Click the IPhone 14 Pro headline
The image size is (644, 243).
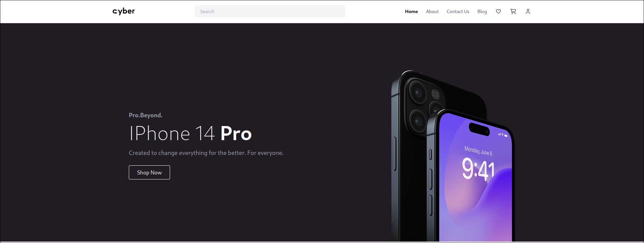click(191, 133)
